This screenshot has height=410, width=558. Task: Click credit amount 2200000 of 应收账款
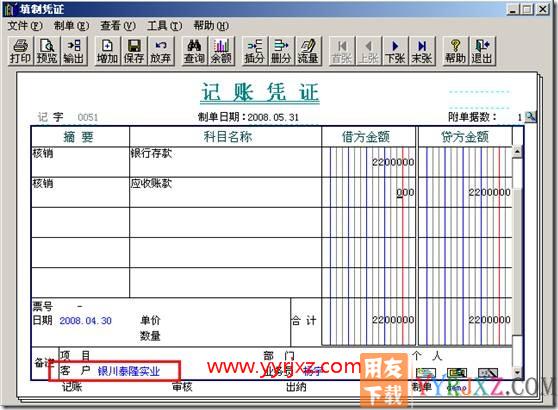pyautogui.click(x=489, y=193)
